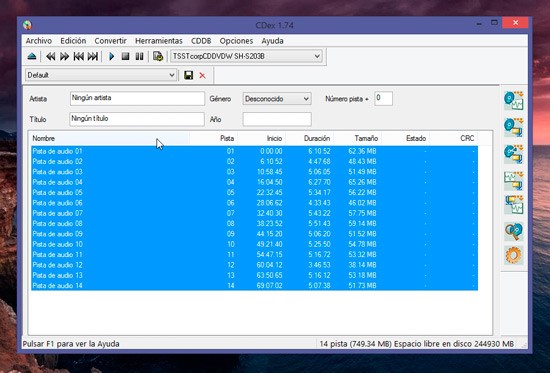
Task: Open the Género dropdown showing Desconocido
Action: (x=277, y=99)
